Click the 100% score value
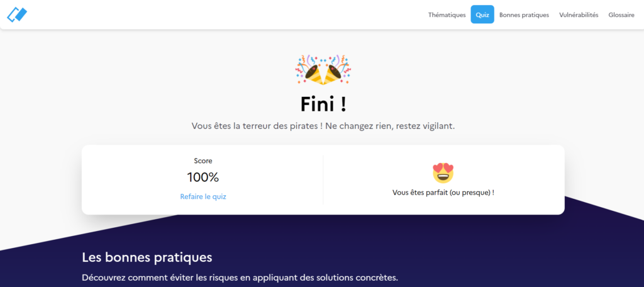 click(x=203, y=177)
